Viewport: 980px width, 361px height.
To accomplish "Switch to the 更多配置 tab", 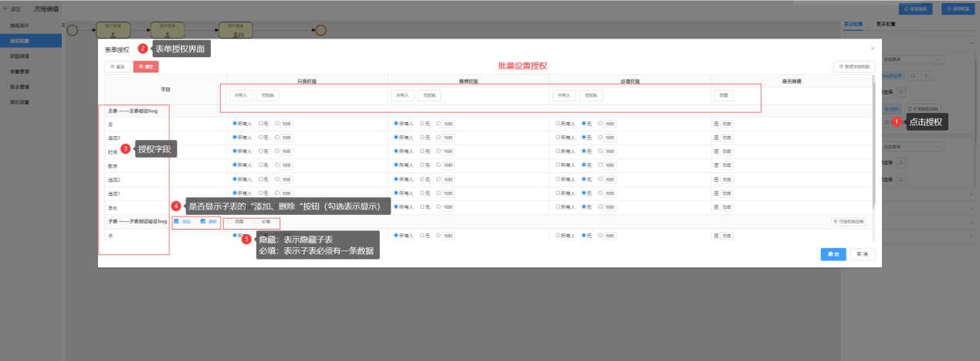I will coord(886,25).
